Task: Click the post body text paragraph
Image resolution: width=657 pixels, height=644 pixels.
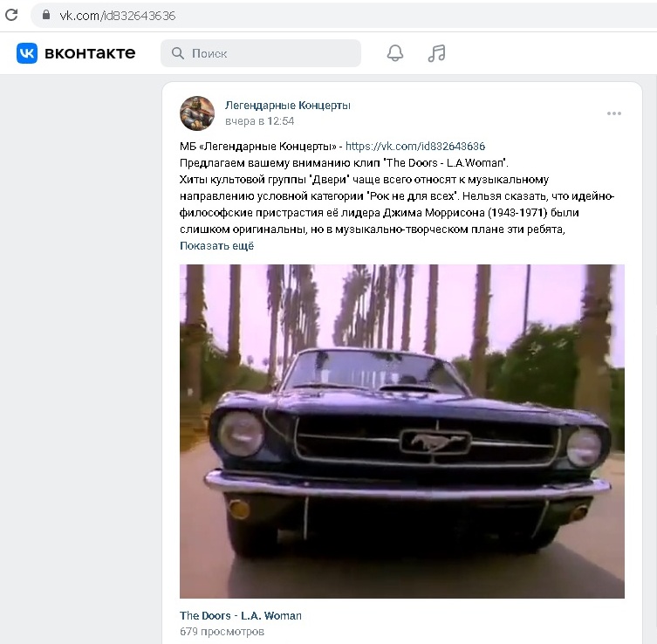Action: click(397, 188)
